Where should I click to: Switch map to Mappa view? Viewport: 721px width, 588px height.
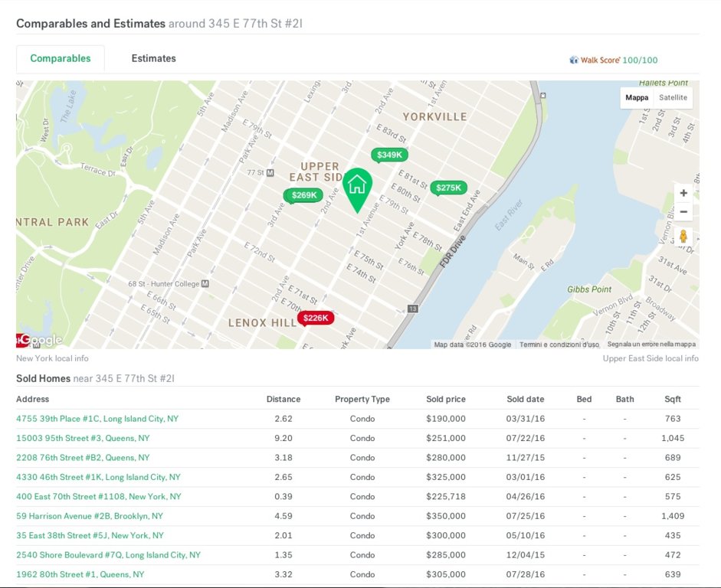tap(637, 98)
